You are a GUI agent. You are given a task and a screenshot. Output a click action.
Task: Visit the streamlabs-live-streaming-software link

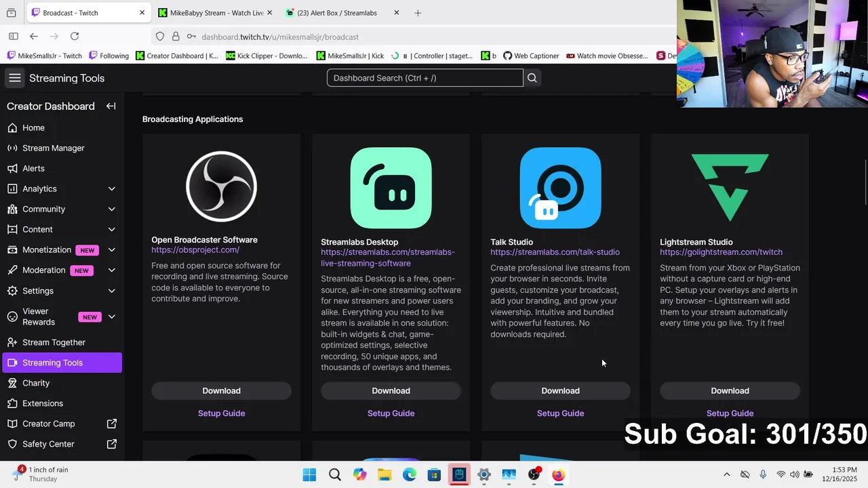click(388, 258)
